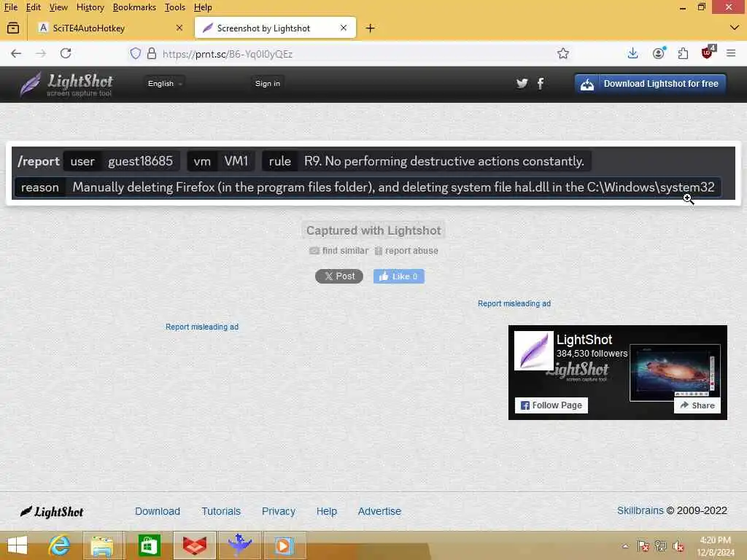This screenshot has width=747, height=560.
Task: Click the LightShot Facebook page title
Action: click(x=584, y=340)
